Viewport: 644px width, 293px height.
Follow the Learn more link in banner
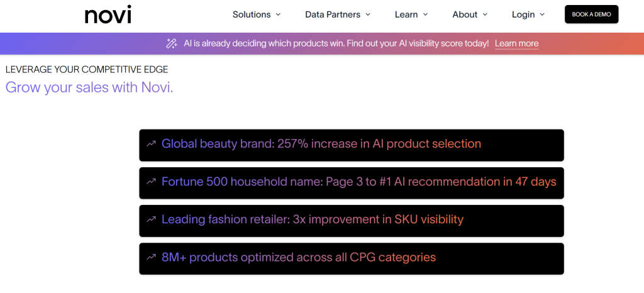[516, 43]
